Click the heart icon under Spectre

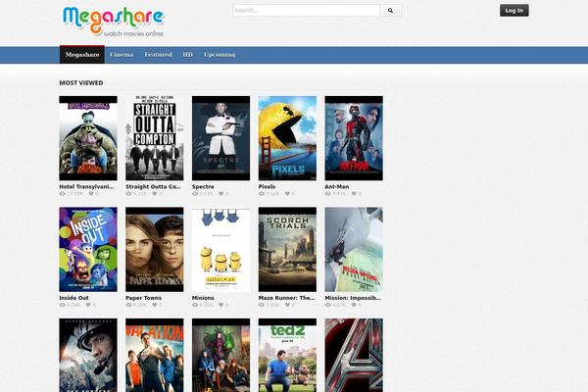tap(221, 194)
